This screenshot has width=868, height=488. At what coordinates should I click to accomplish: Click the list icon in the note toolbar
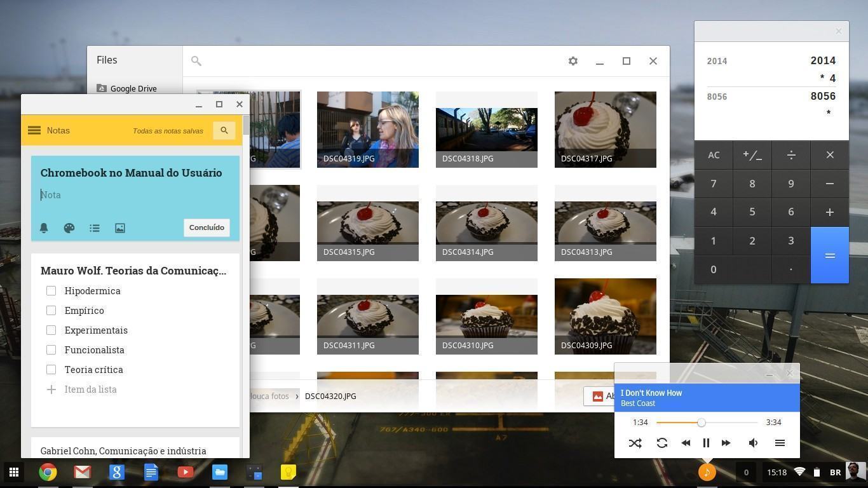click(x=95, y=228)
